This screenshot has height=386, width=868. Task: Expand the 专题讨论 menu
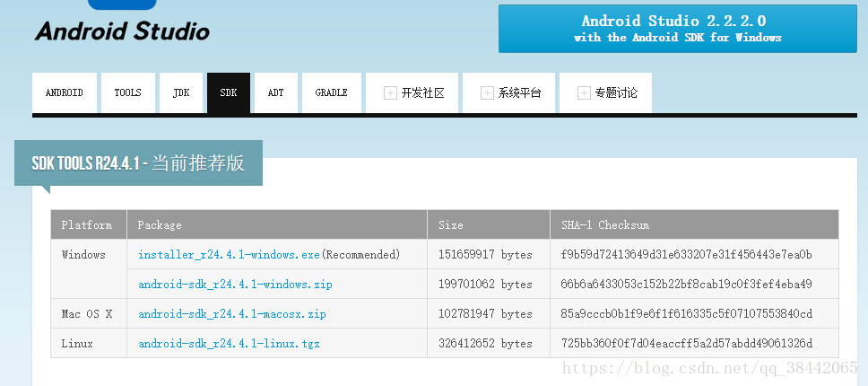(x=605, y=92)
